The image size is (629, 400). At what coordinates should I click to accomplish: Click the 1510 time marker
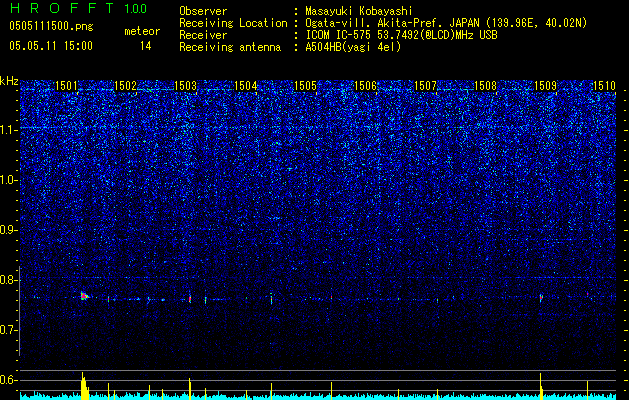(x=604, y=85)
